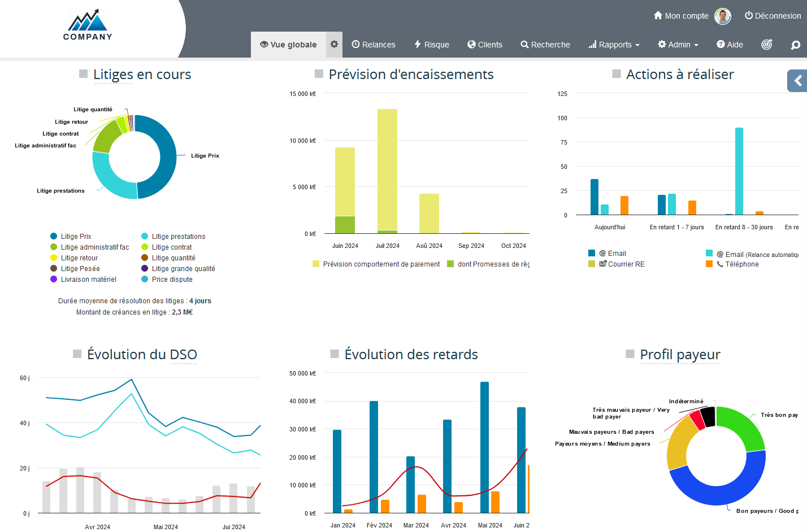Toggle the Courrier RE legend series
The width and height of the screenshot is (807, 532).
[617, 264]
